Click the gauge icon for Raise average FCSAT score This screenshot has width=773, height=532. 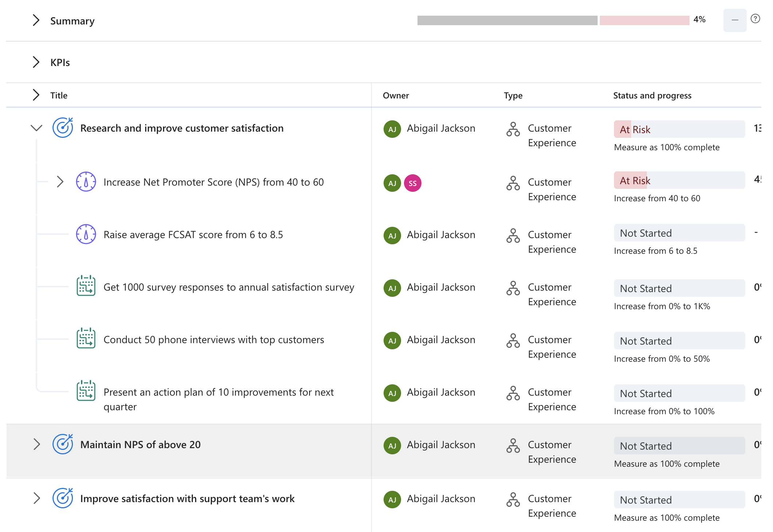coord(86,234)
